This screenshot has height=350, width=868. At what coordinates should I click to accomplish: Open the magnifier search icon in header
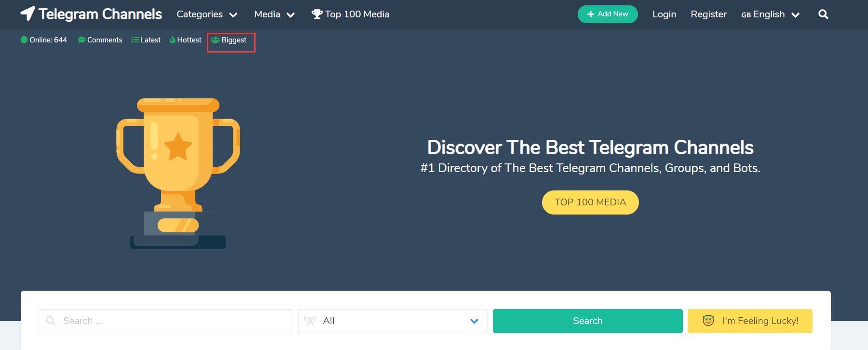823,14
